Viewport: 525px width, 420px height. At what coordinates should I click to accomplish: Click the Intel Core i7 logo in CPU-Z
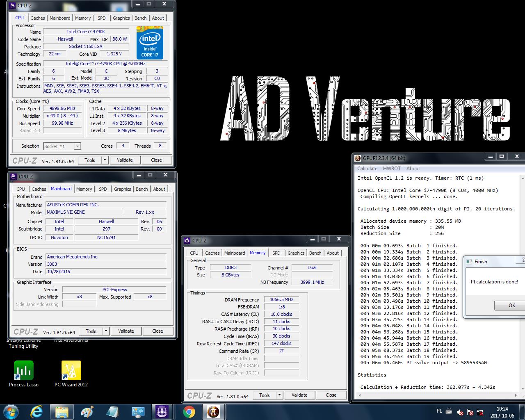pyautogui.click(x=150, y=43)
